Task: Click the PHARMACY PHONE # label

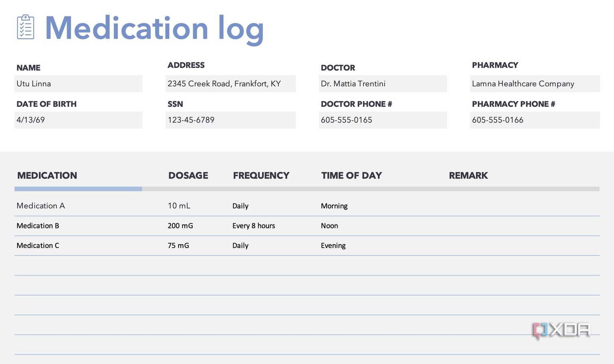Action: (x=514, y=104)
